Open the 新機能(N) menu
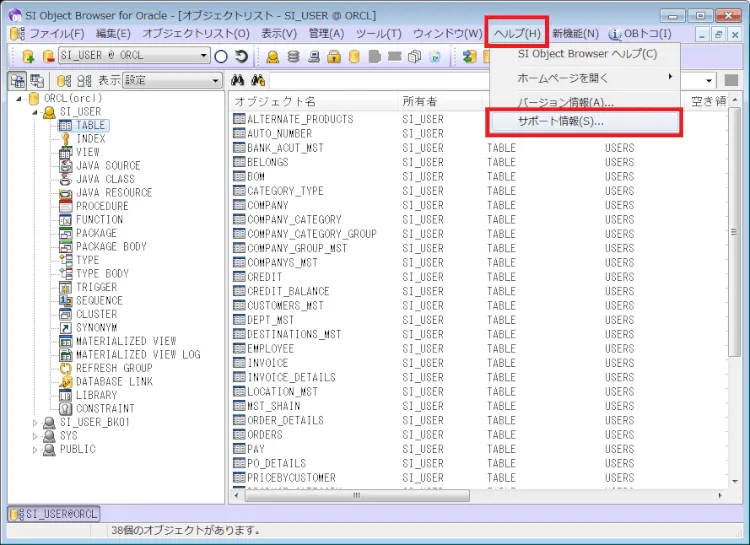The width and height of the screenshot is (750, 545). [x=575, y=33]
